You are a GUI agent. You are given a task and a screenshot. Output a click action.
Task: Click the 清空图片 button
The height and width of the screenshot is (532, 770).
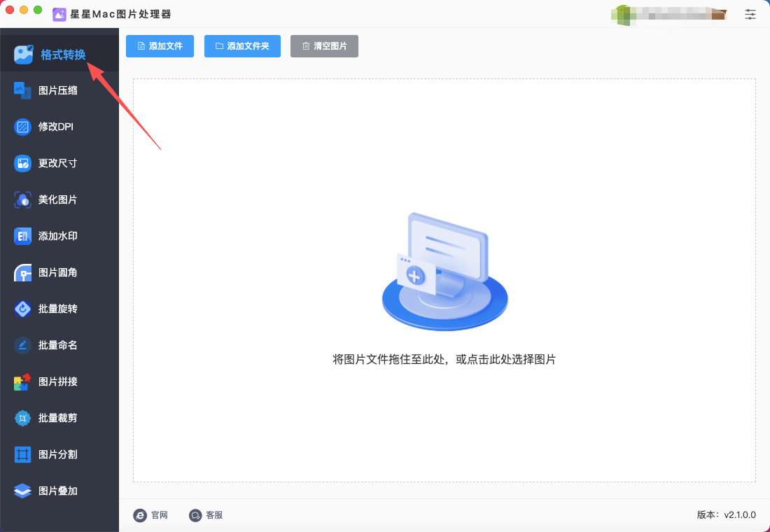coord(324,46)
